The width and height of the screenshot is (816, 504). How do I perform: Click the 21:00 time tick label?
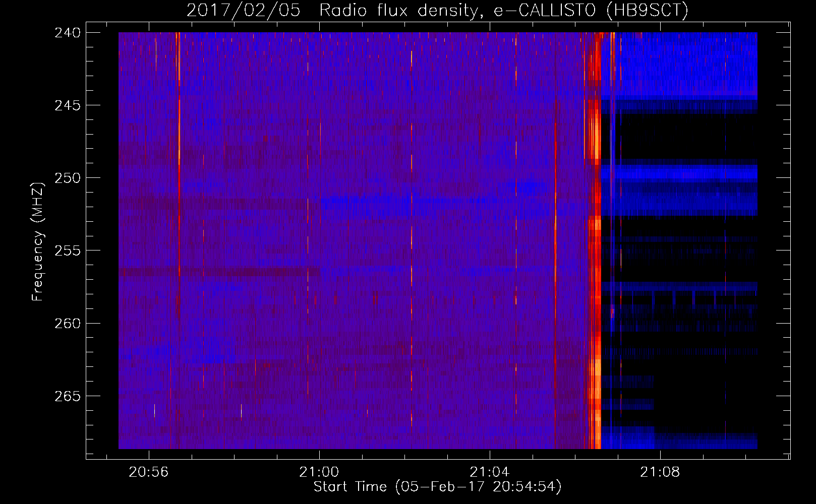pos(319,472)
